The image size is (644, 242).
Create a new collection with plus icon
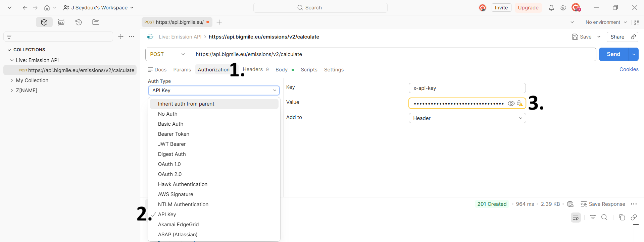121,37
